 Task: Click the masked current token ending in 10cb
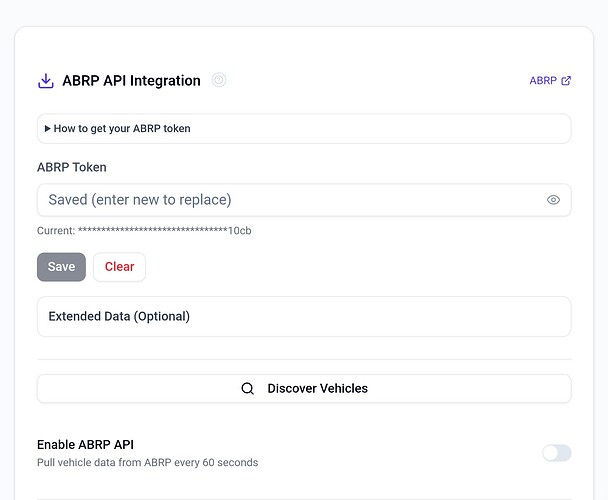point(164,230)
